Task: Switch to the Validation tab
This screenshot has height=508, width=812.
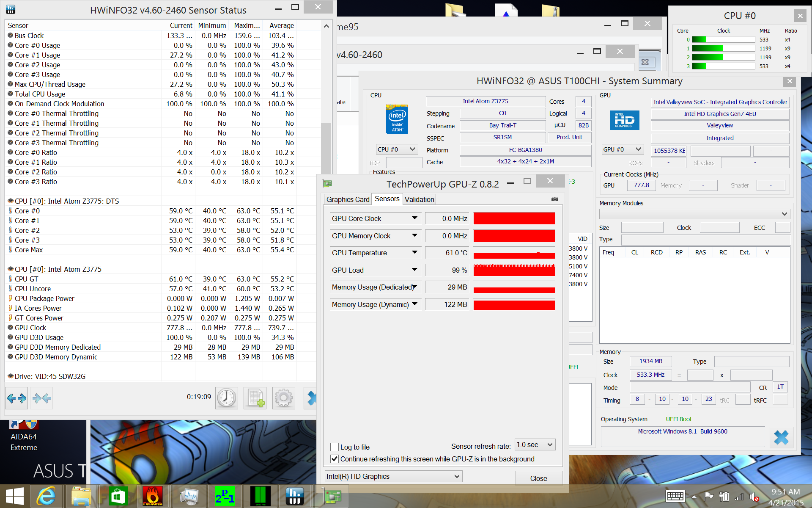Action: coord(419,199)
